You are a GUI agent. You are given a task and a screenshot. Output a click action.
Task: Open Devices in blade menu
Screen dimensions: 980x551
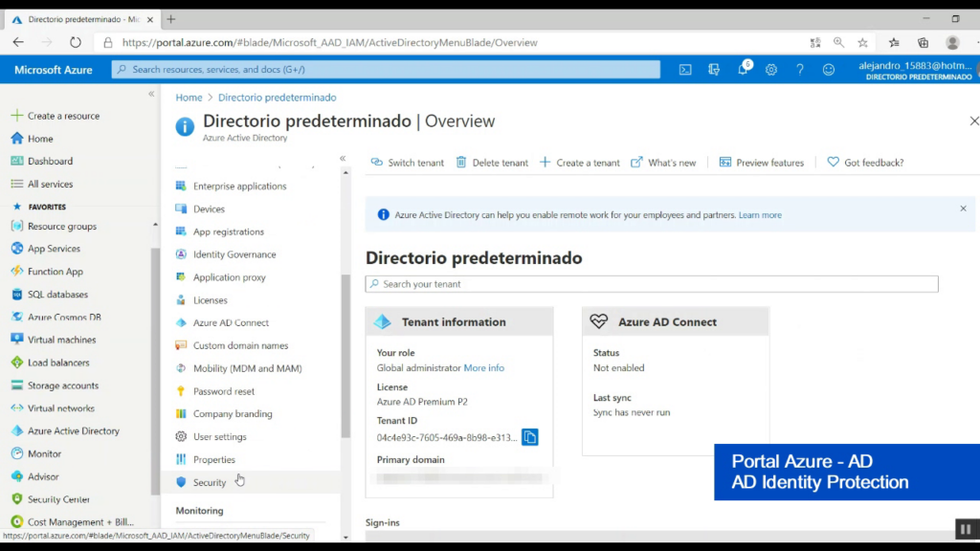[209, 209]
